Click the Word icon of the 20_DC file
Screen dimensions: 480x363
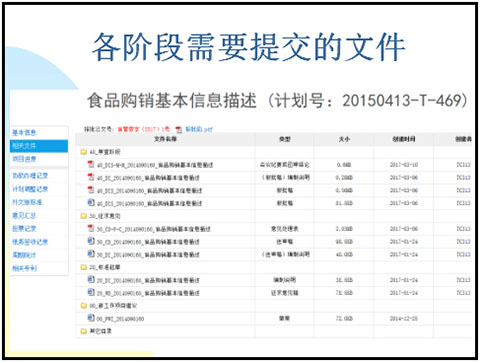tap(91, 280)
